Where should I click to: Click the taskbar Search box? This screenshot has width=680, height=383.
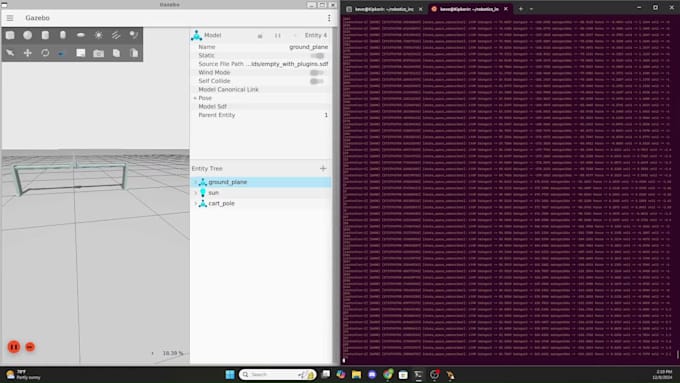(x=278, y=374)
